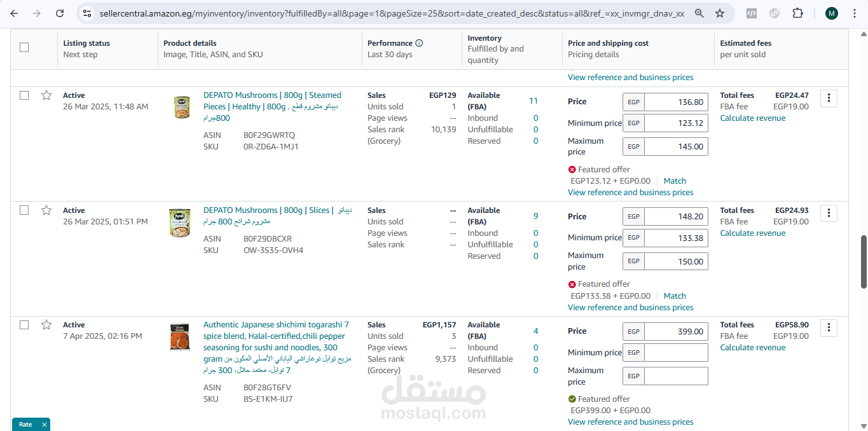Open the Chrome three-dot menu
The width and height of the screenshot is (868, 431).
(854, 13)
